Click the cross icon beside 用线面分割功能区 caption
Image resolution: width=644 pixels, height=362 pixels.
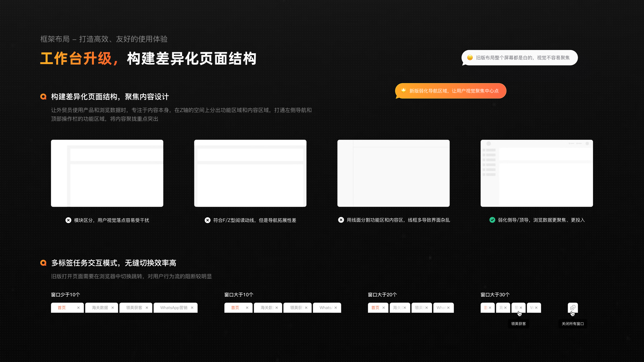tap(341, 220)
